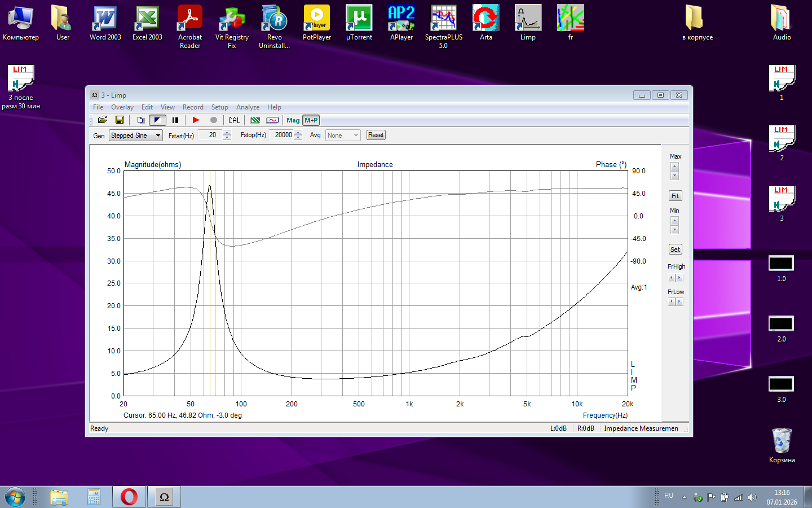Click the open file folder icon
The height and width of the screenshot is (508, 812).
102,120
